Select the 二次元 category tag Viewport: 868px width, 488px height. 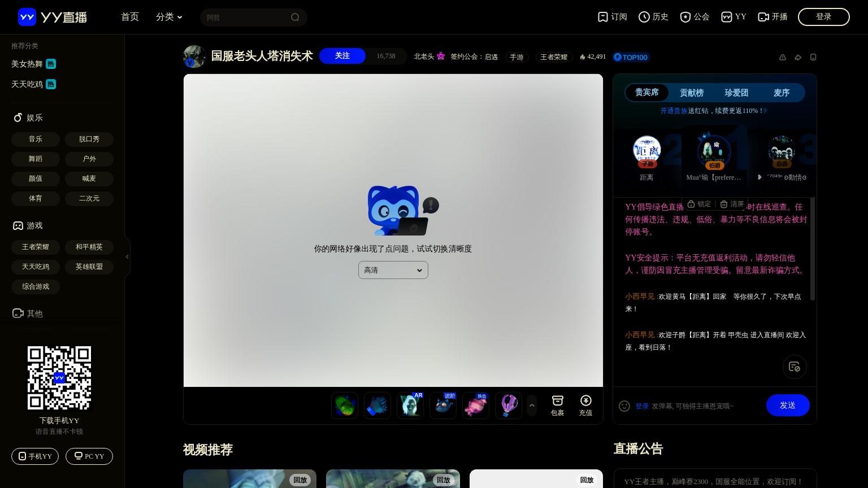click(89, 198)
